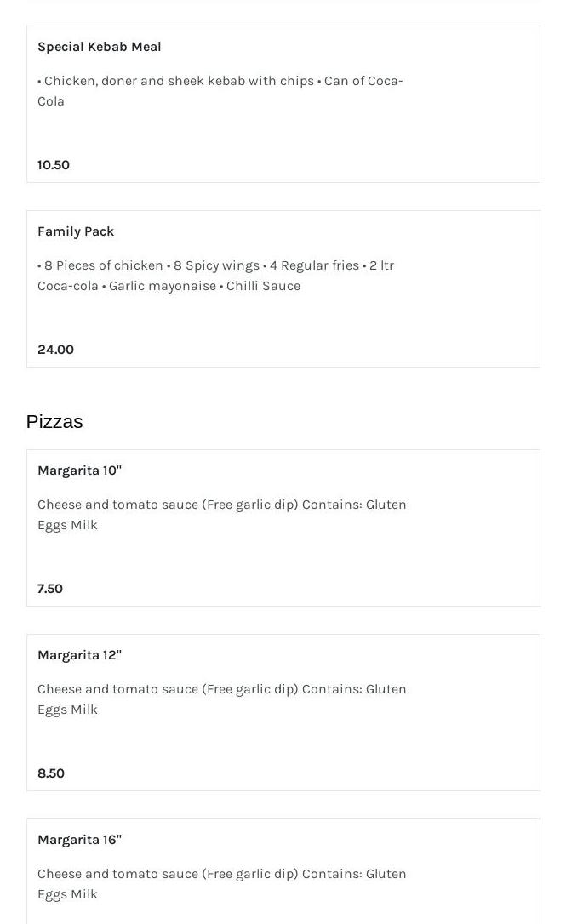Click the Pizzas section heading
Image resolution: width=566 pixels, height=924 pixels.
[54, 422]
